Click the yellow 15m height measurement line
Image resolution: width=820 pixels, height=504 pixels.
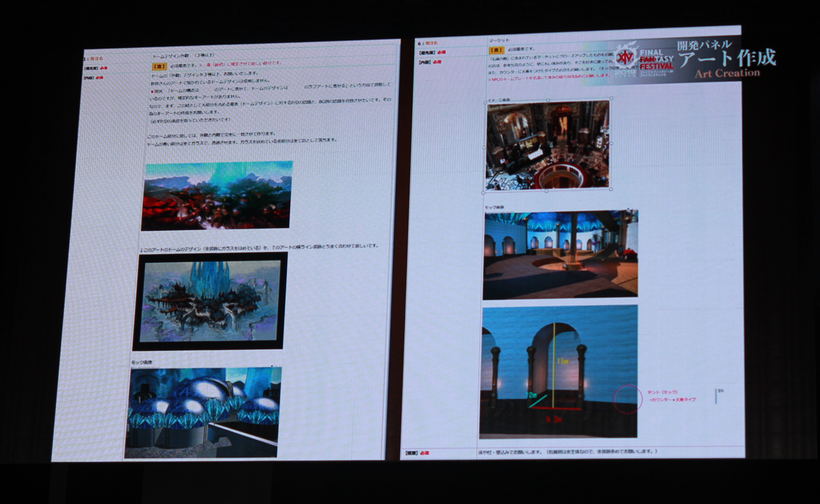click(x=554, y=365)
